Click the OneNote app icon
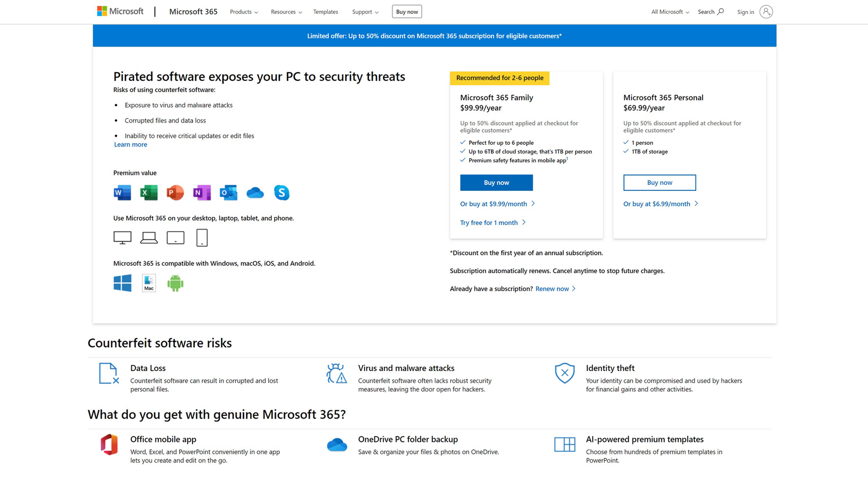 [x=202, y=192]
